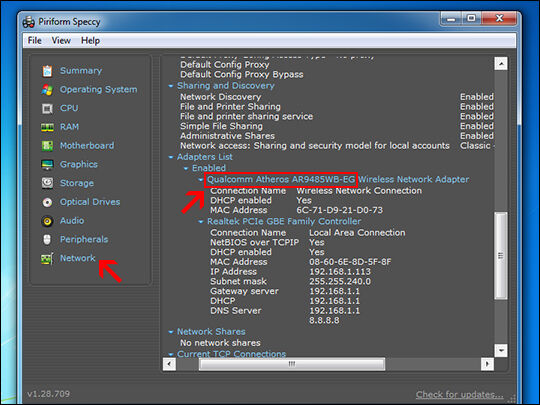
Task: Click the vertical scrollbar thumb
Action: (501, 256)
